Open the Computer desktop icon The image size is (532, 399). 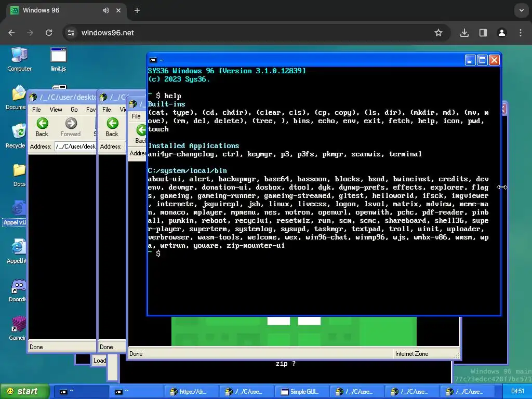[19, 59]
